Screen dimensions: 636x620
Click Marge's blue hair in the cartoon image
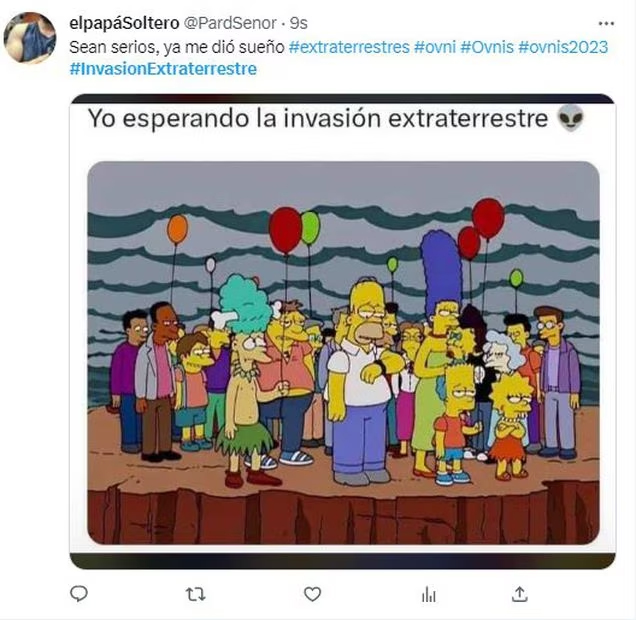coord(441,268)
